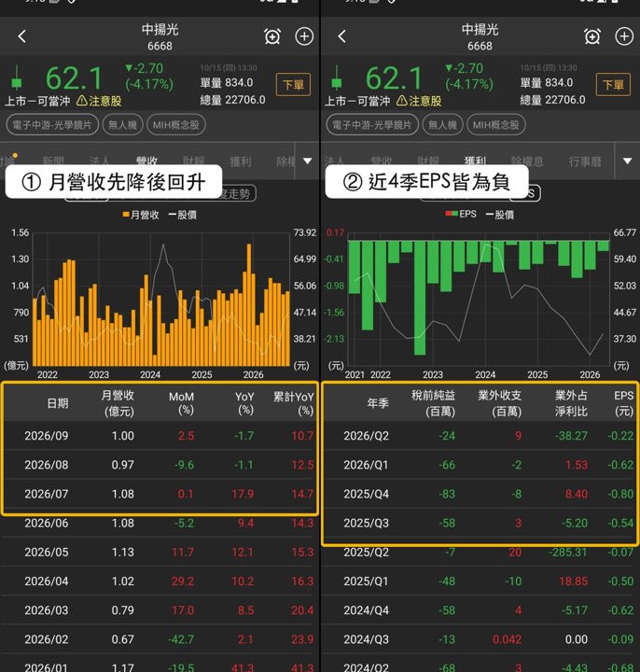Select the 2026/09 monthly revenue row
This screenshot has height=672, width=640.
coord(160,436)
